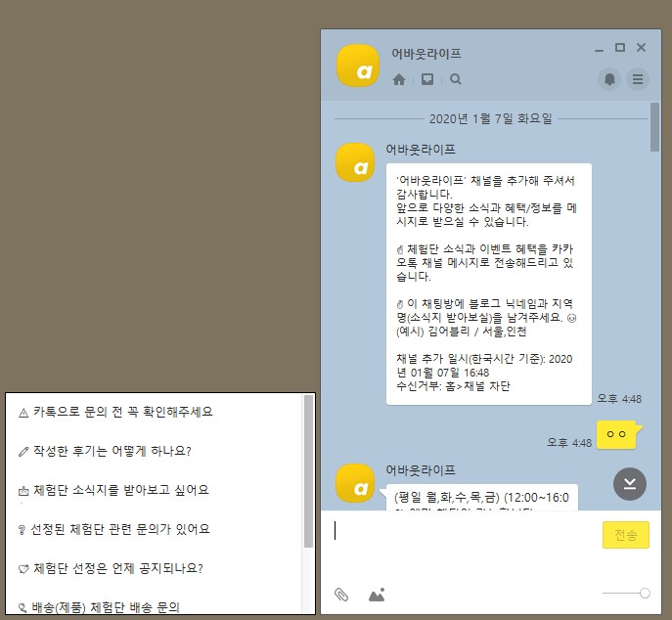Click the large 어바웃라이프 profile logo in the header
This screenshot has height=620, width=672.
coord(358,66)
